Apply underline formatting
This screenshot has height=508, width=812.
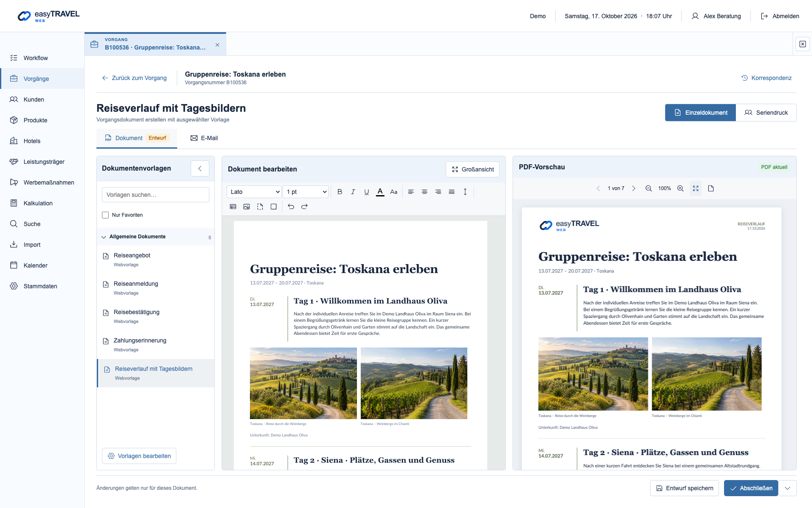point(367,192)
